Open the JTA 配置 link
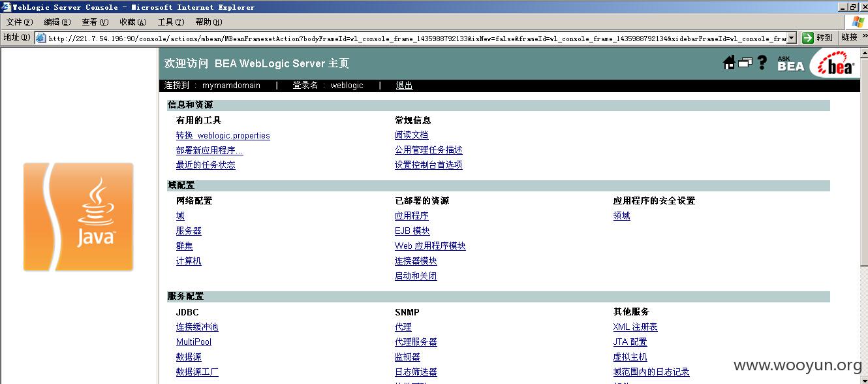Image resolution: width=868 pixels, height=384 pixels. tap(630, 342)
